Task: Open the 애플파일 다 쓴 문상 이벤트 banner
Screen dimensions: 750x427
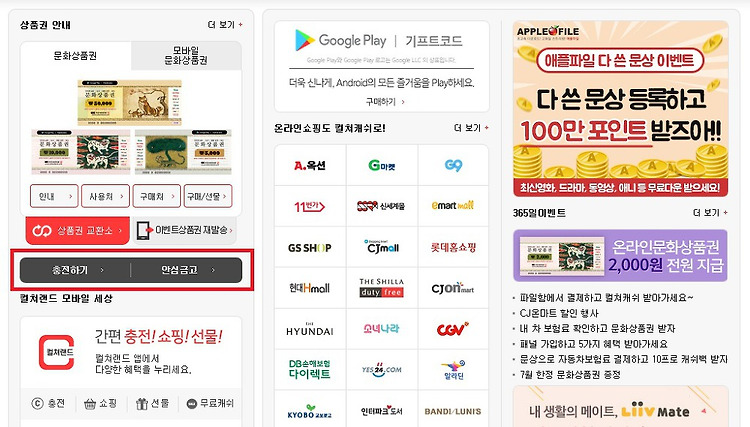Action: [620, 109]
